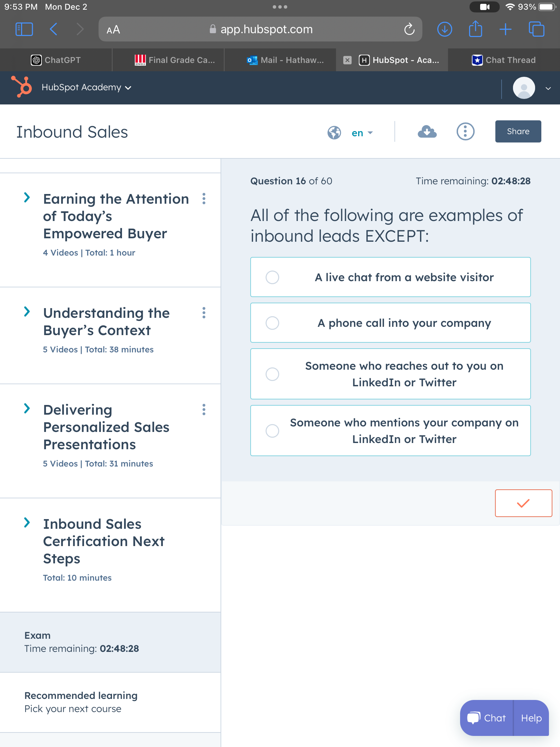Choose 'Someone who mentions your company' option
The height and width of the screenshot is (747, 560).
pyautogui.click(x=272, y=431)
